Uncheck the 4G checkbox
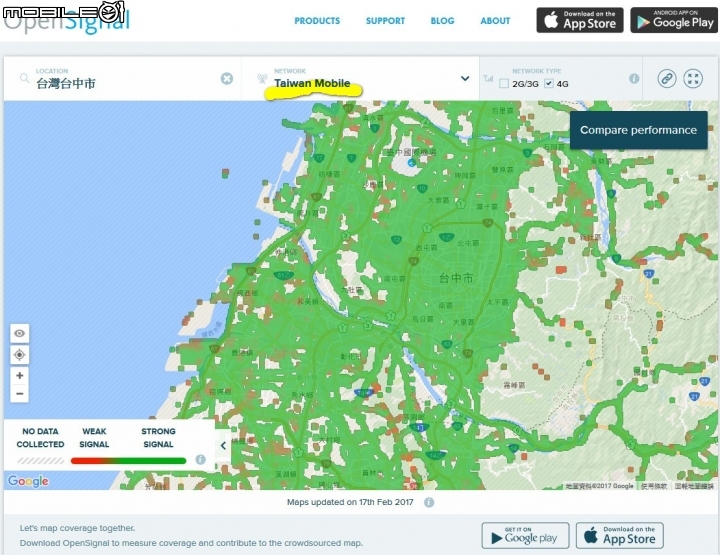The image size is (720, 555). click(x=549, y=84)
